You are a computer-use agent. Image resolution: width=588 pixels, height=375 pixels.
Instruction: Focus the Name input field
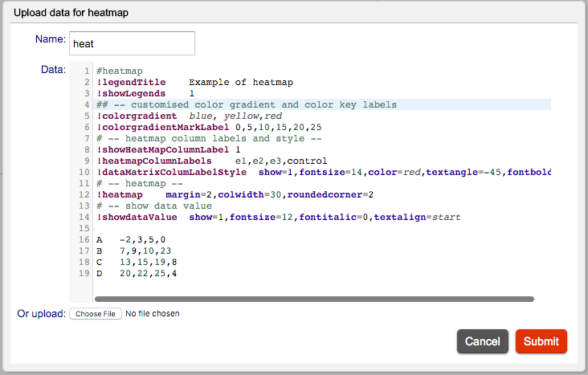pos(132,43)
